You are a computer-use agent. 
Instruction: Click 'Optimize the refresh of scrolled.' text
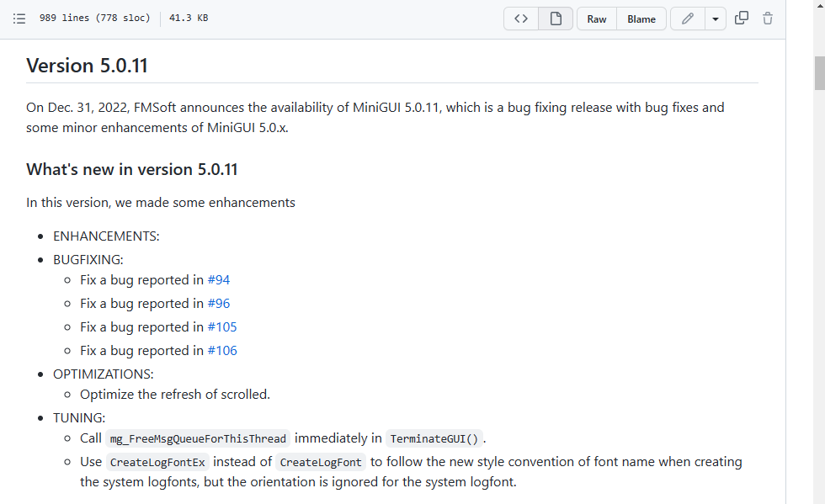tap(175, 395)
